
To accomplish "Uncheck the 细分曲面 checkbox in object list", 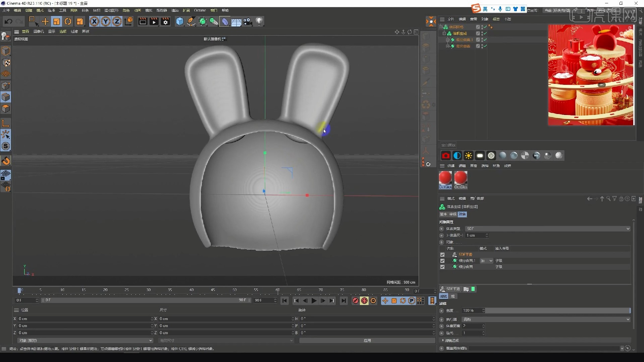I will 442,267.
